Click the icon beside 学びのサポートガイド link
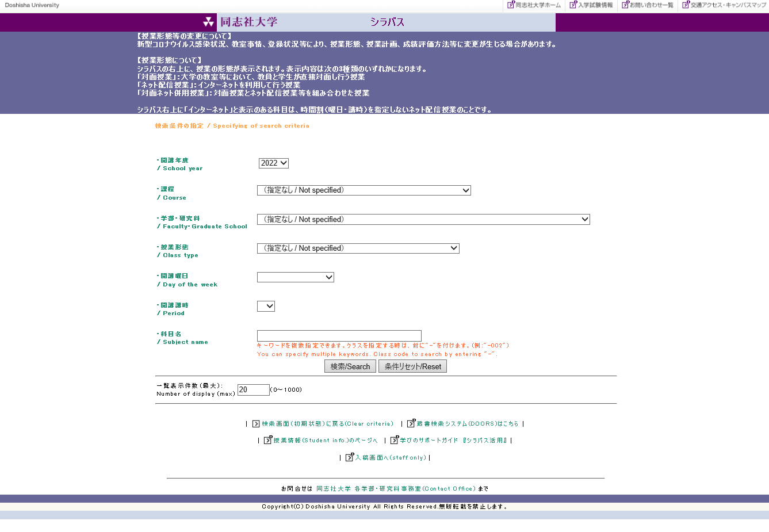 pyautogui.click(x=395, y=440)
